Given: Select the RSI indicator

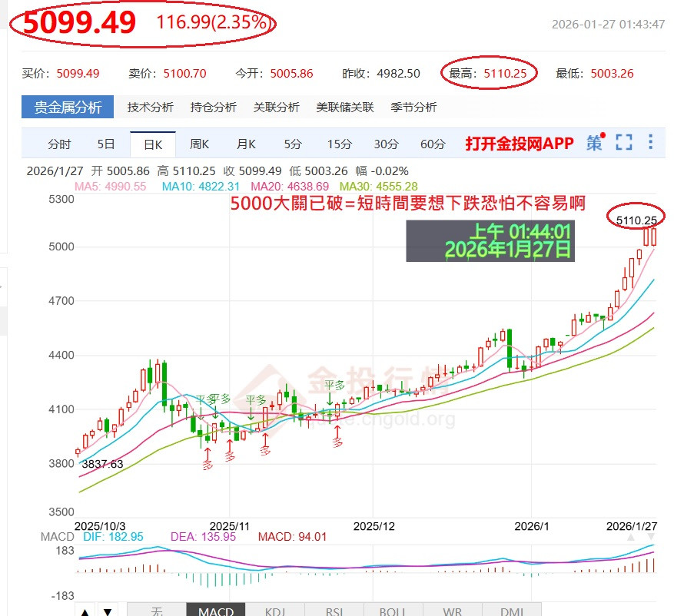Looking at the screenshot, I should 334,611.
